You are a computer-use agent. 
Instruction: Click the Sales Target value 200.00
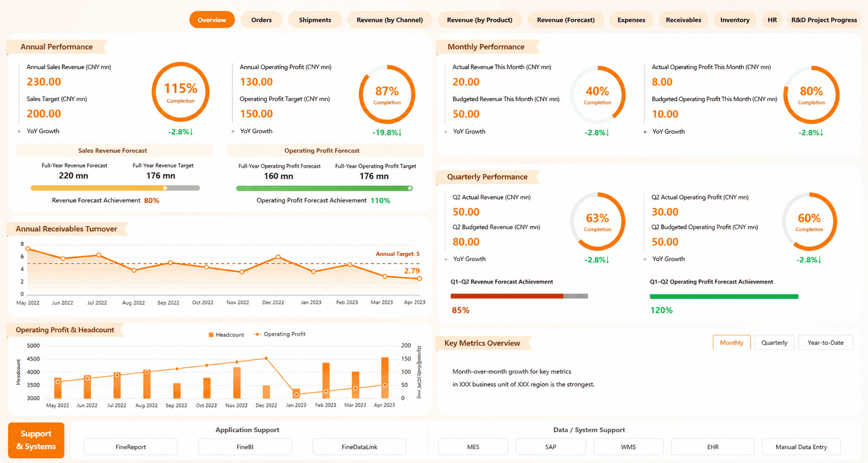pos(43,114)
